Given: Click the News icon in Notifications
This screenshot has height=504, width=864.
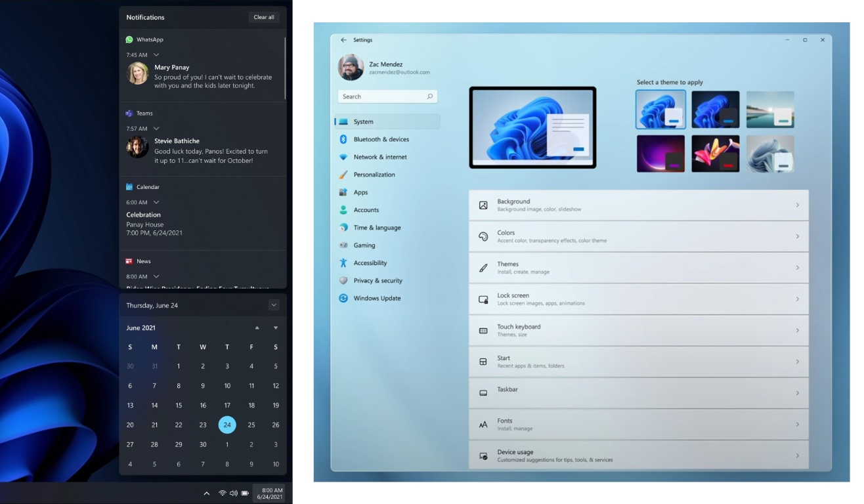Looking at the screenshot, I should point(129,261).
